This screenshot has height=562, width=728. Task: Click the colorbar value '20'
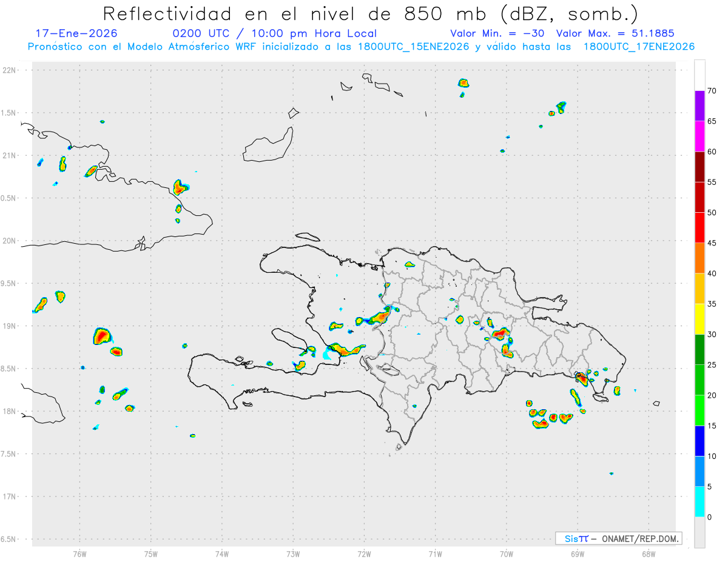tap(712, 395)
